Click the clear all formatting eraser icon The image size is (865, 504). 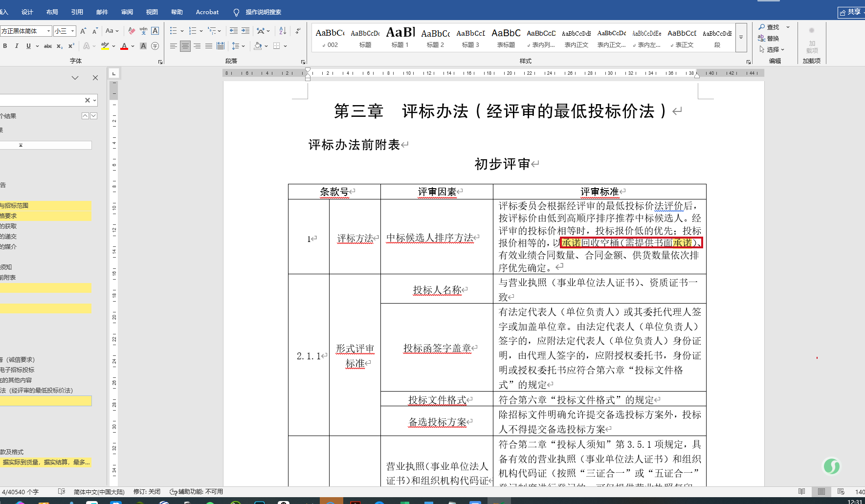(132, 31)
